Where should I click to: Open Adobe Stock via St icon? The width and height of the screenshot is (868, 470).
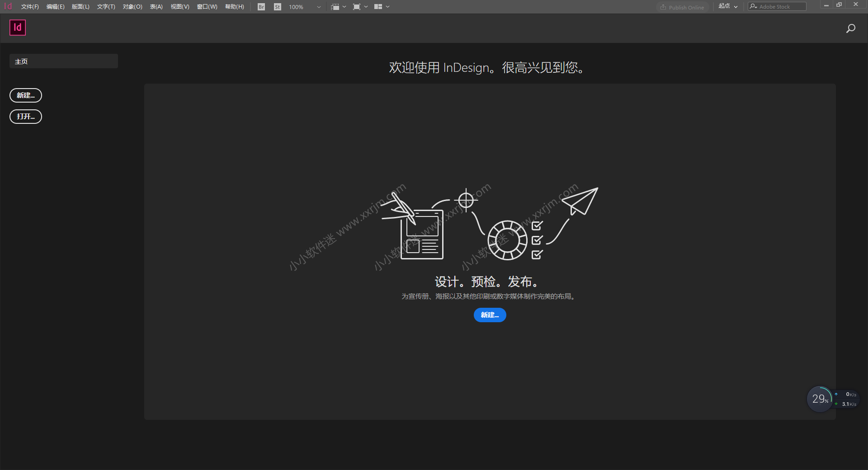pos(278,7)
